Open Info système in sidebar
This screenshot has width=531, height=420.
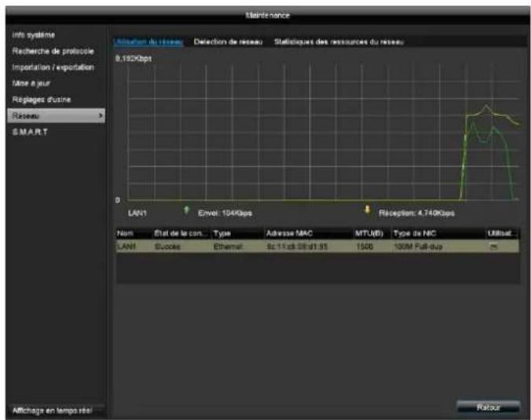(x=34, y=35)
